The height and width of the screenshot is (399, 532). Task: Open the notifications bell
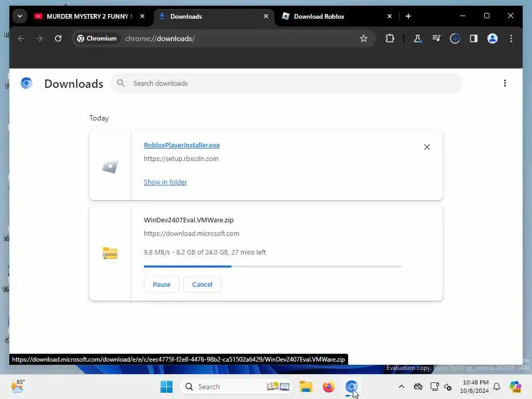497,387
